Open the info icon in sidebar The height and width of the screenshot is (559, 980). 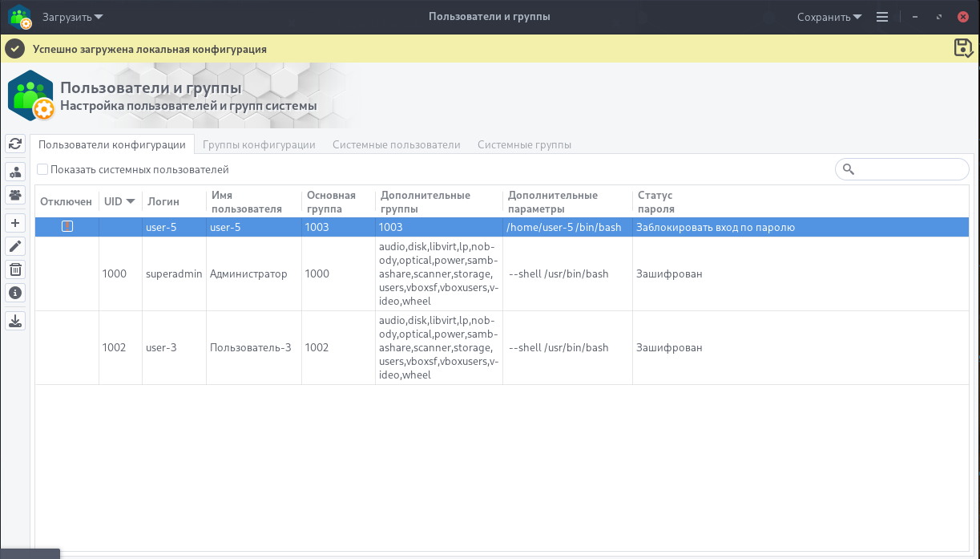click(15, 293)
